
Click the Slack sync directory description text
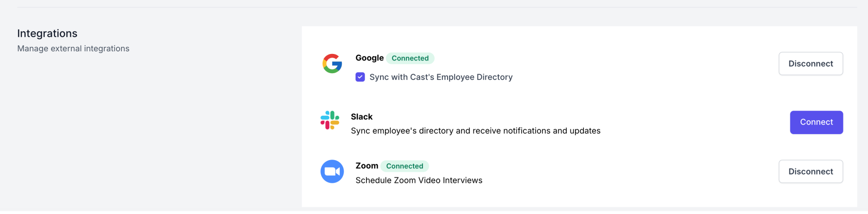pyautogui.click(x=475, y=131)
